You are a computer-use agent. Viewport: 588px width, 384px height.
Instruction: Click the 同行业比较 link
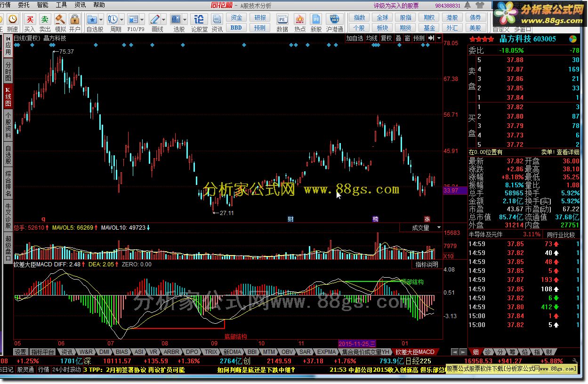561,234
